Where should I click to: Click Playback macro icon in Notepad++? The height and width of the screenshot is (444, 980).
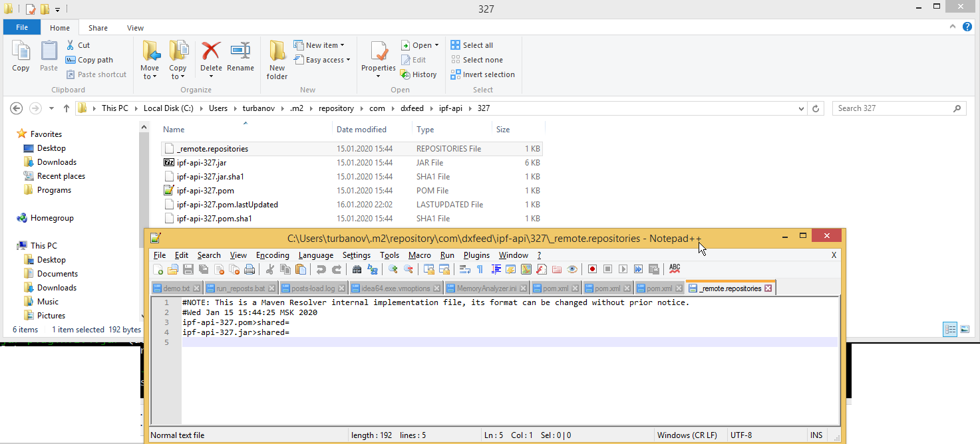tap(623, 269)
